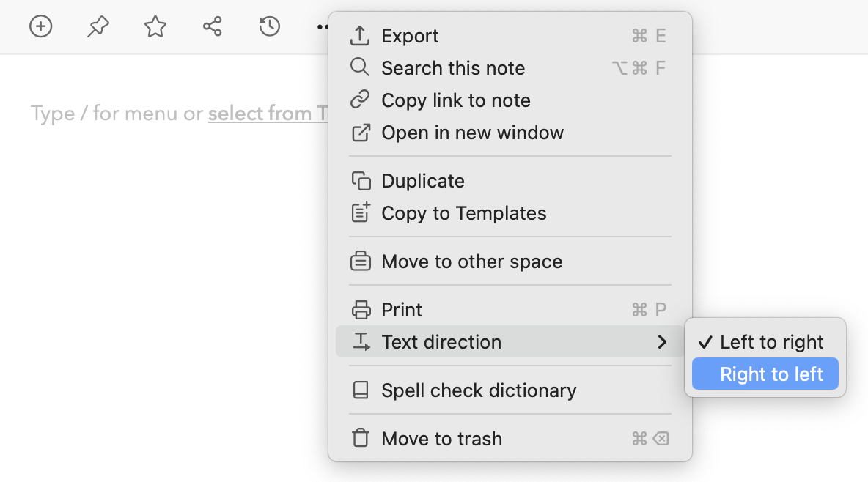The height and width of the screenshot is (482, 868).
Task: Click the new note plus icon
Action: [x=41, y=27]
